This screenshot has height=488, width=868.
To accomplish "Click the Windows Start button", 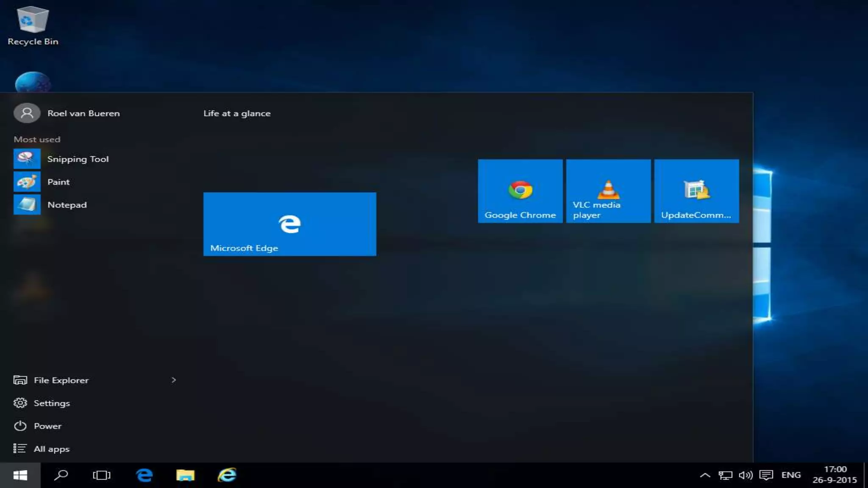I will [20, 475].
